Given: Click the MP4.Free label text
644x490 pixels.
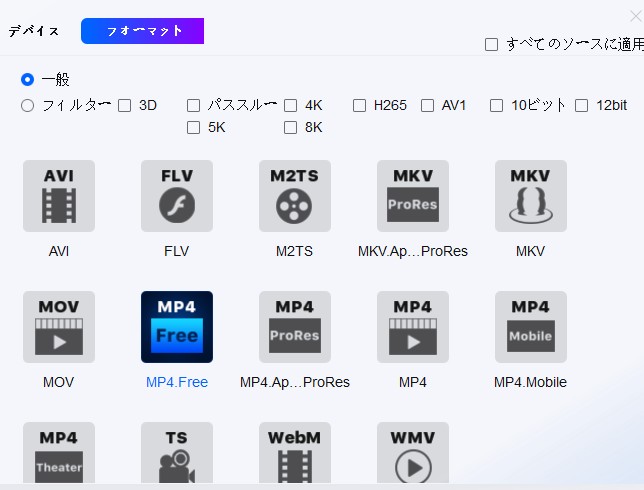Looking at the screenshot, I should [177, 382].
